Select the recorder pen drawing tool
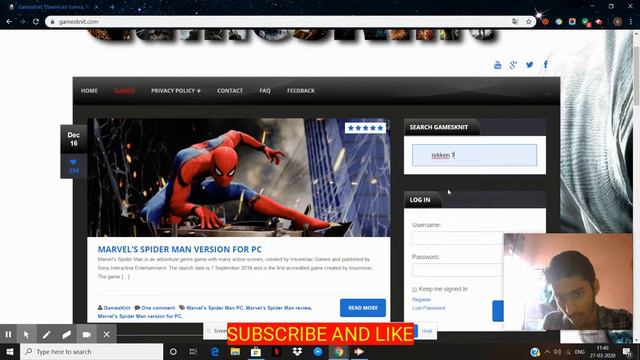Image resolution: width=640 pixels, height=360 pixels. click(47, 334)
